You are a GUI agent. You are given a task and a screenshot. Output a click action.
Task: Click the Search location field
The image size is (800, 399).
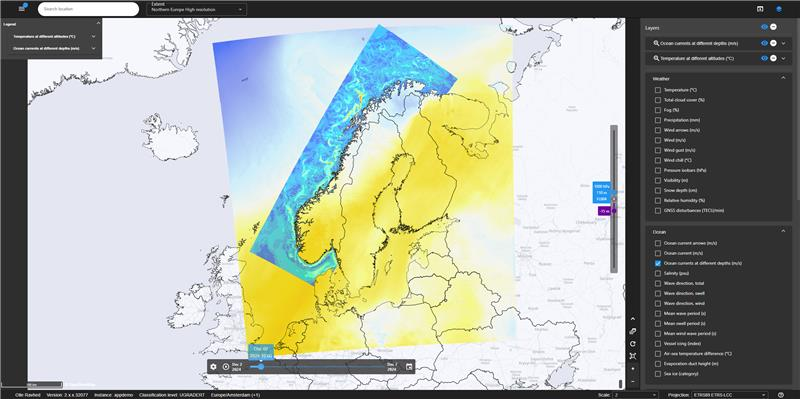tap(88, 9)
